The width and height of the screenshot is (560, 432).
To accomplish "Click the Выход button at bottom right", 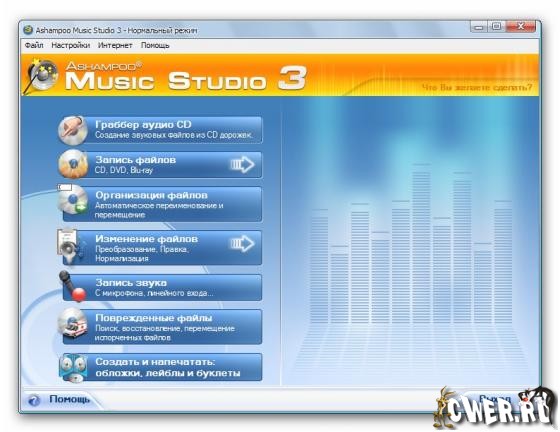I will point(494,398).
